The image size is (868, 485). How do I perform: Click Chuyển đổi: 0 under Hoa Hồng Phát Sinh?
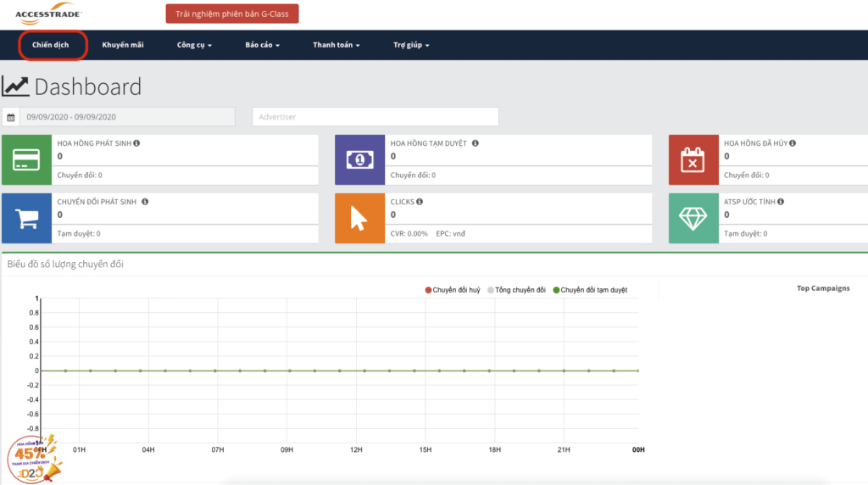pyautogui.click(x=80, y=175)
